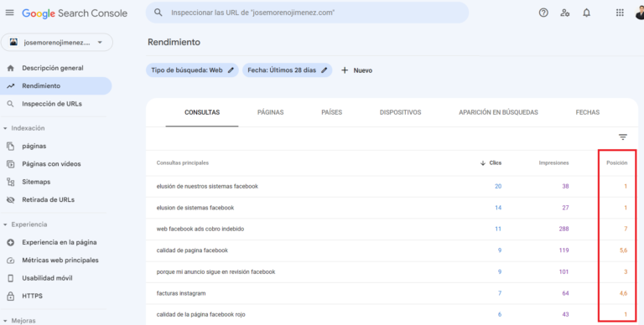The image size is (644, 325).
Task: Select query 'calidad de pagina facebook'
Action: (x=192, y=250)
